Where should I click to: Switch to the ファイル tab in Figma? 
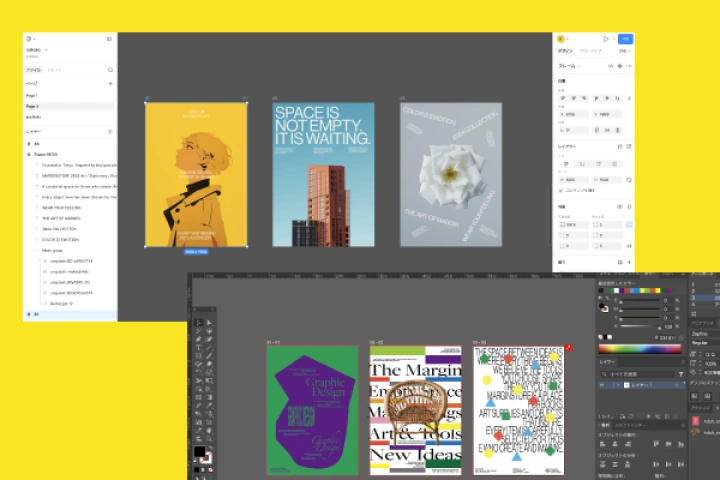coord(34,70)
